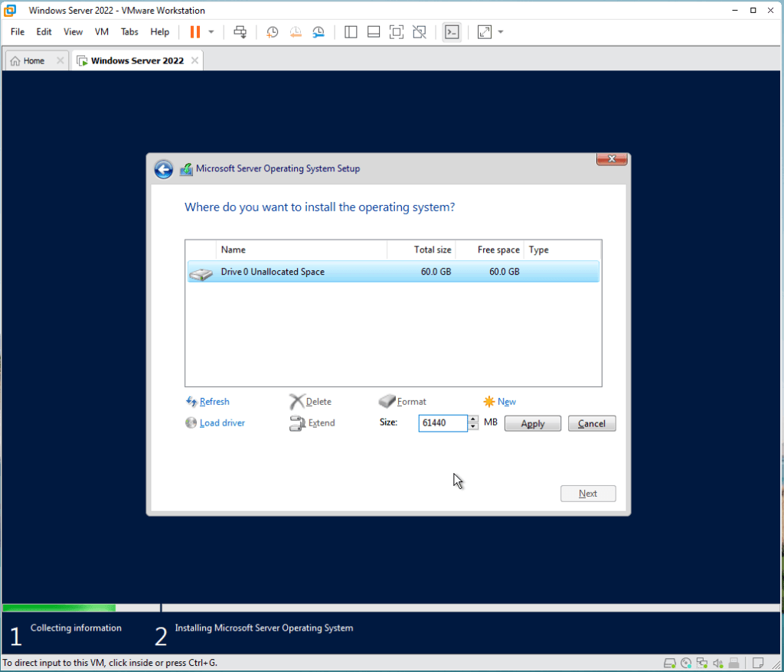Expand the power options dropdown arrow
Image resolution: width=784 pixels, height=672 pixels.
pyautogui.click(x=211, y=32)
